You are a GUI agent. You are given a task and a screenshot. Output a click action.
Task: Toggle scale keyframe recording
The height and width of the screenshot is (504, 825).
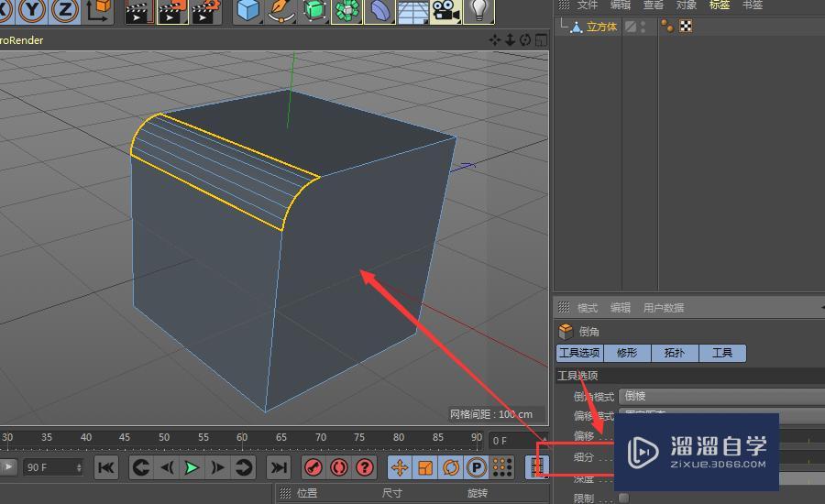pyautogui.click(x=425, y=467)
